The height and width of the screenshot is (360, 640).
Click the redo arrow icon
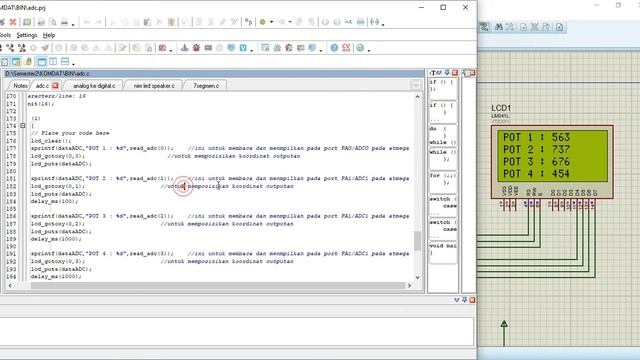98,22
